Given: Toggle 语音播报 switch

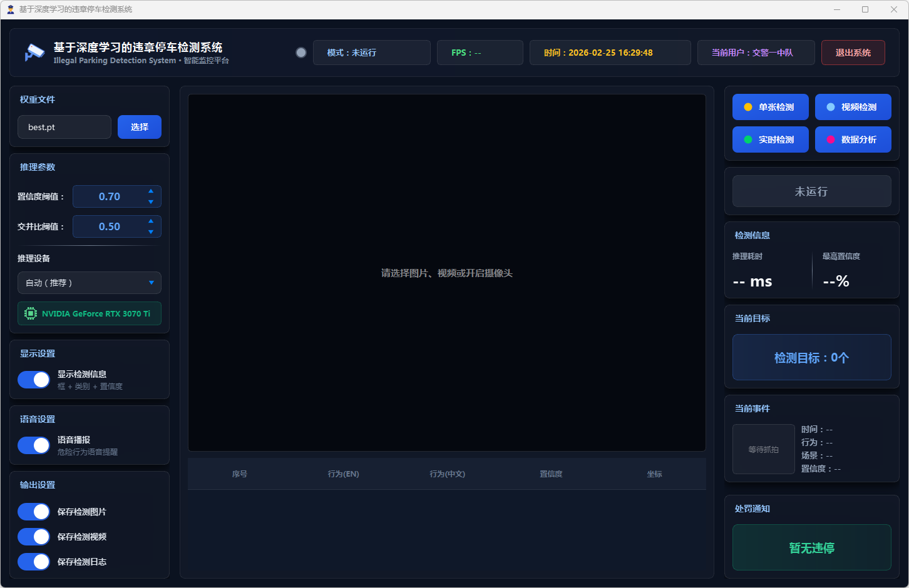Looking at the screenshot, I should [x=34, y=445].
